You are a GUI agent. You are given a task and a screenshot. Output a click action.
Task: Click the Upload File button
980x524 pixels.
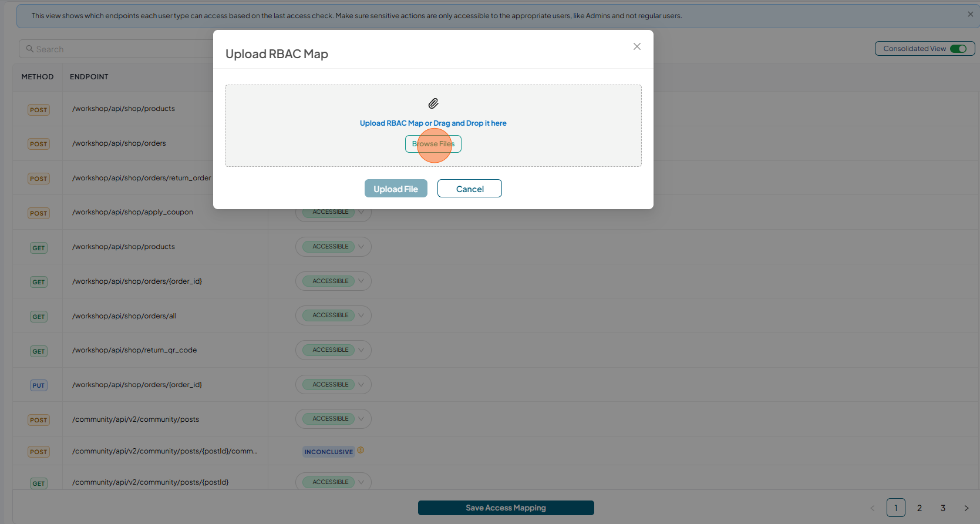396,189
